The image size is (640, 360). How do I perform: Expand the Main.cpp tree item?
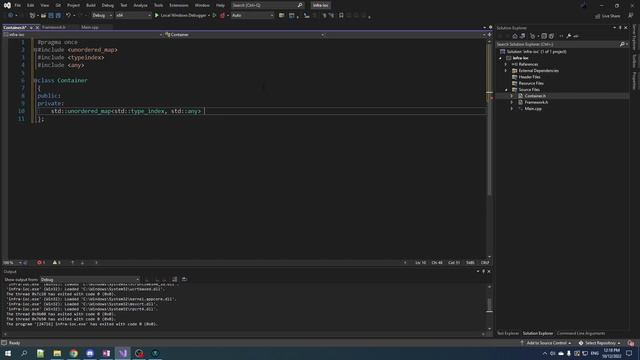(x=512, y=109)
